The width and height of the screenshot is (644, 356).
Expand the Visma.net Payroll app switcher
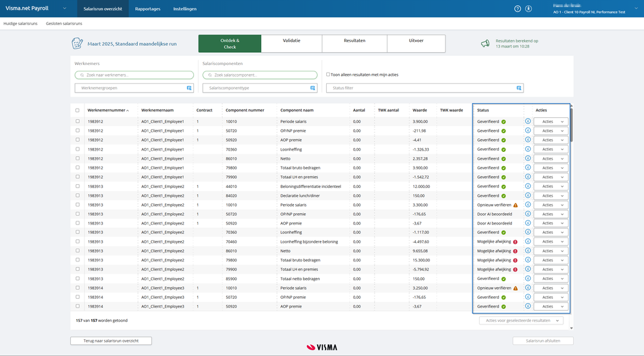(x=64, y=8)
